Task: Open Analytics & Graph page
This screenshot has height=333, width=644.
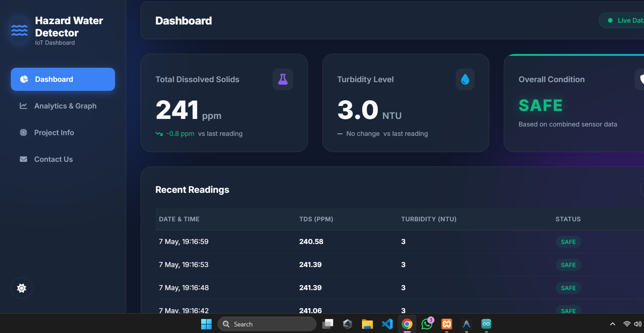Action: click(x=63, y=106)
